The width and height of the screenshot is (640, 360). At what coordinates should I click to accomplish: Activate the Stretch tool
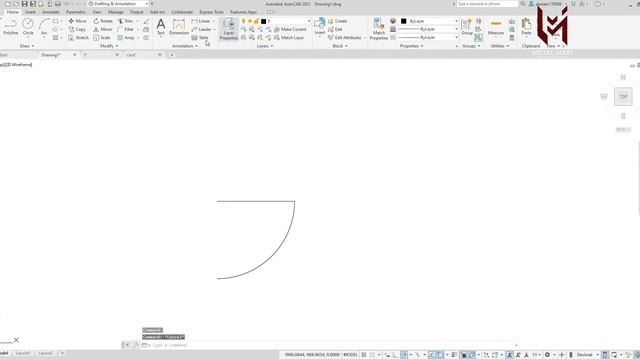[x=78, y=38]
